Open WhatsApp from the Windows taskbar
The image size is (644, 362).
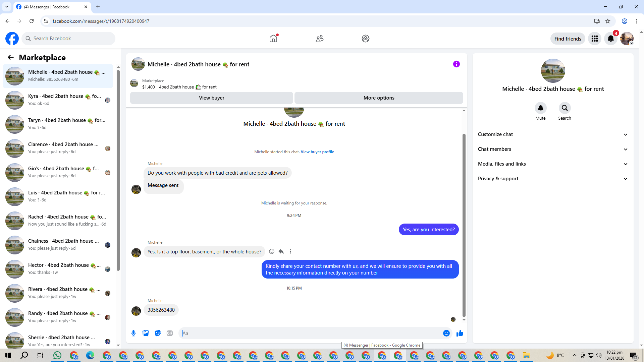point(57,355)
